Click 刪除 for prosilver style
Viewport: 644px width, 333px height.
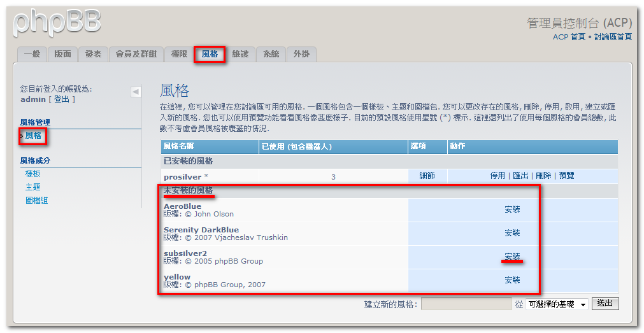point(544,176)
